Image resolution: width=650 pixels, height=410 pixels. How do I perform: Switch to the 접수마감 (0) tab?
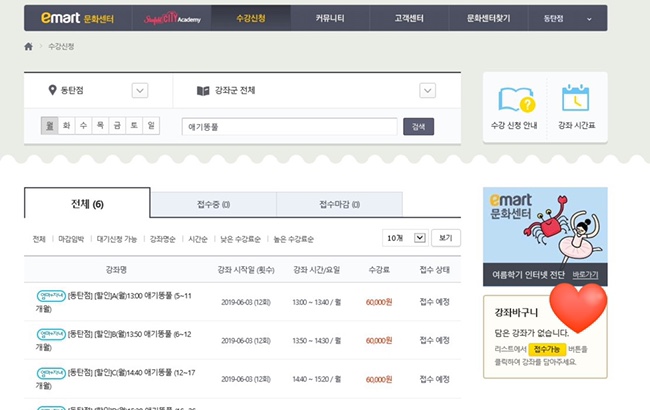pyautogui.click(x=340, y=204)
